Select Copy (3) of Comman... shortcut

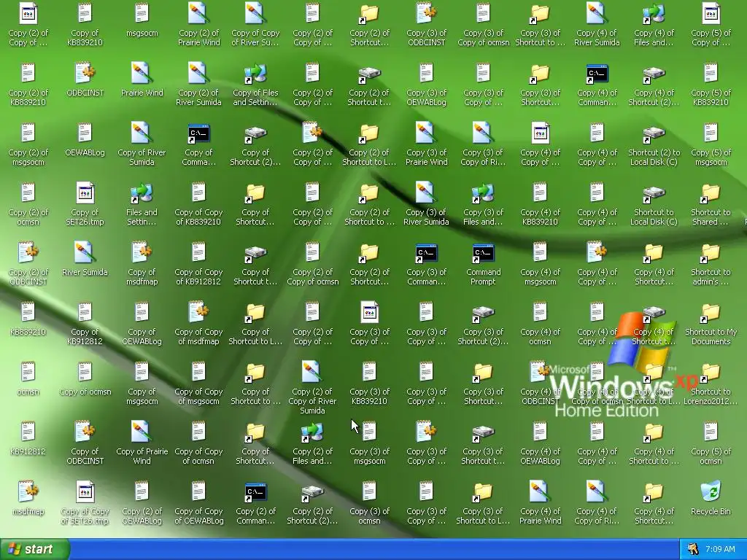(426, 253)
